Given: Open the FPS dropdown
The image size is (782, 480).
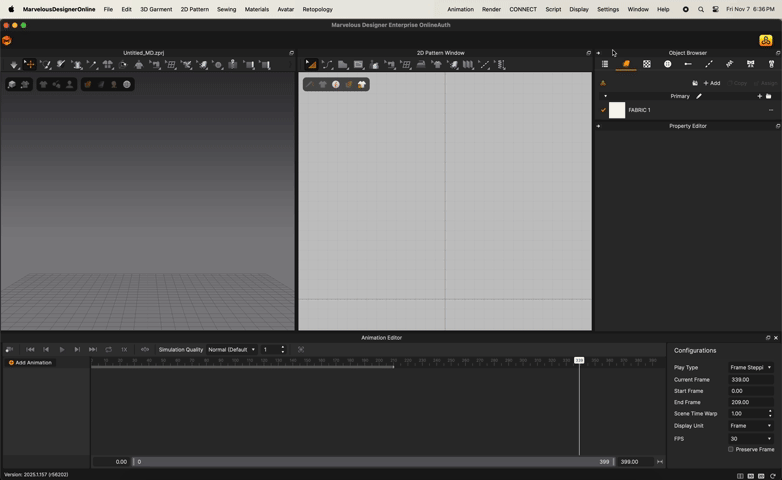Looking at the screenshot, I should (750, 438).
